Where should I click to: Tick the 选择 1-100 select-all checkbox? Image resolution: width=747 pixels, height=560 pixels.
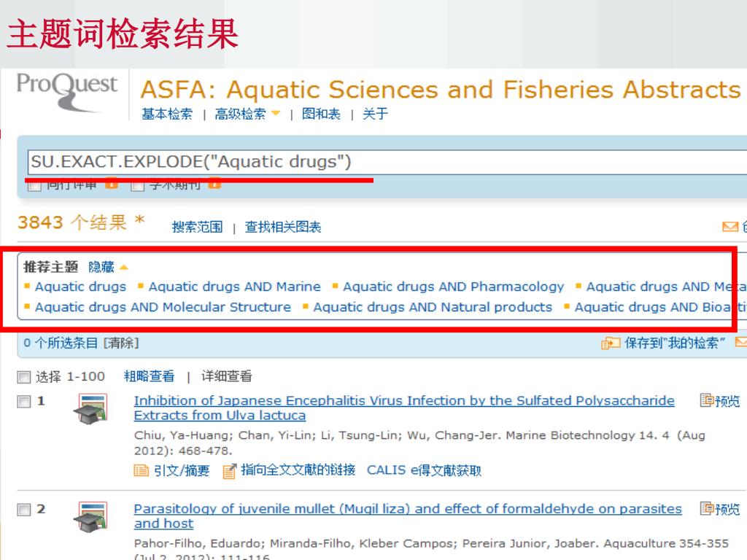pos(24,377)
